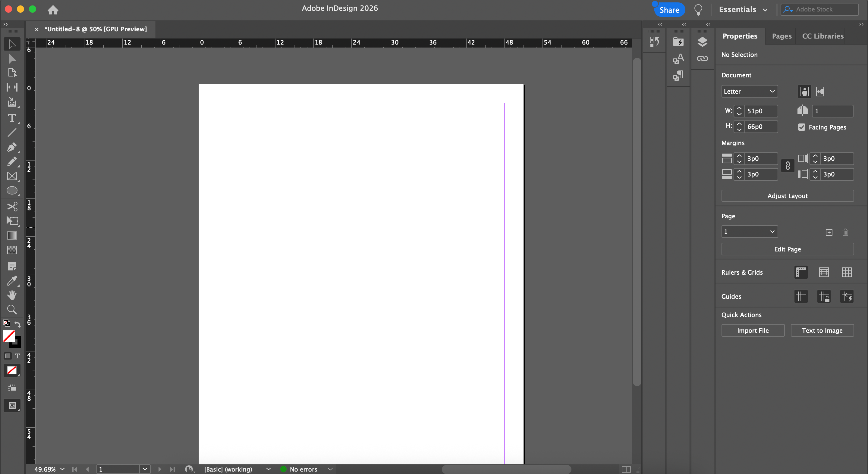Choose the Scissors tool
This screenshot has height=474, width=868.
pos(12,206)
